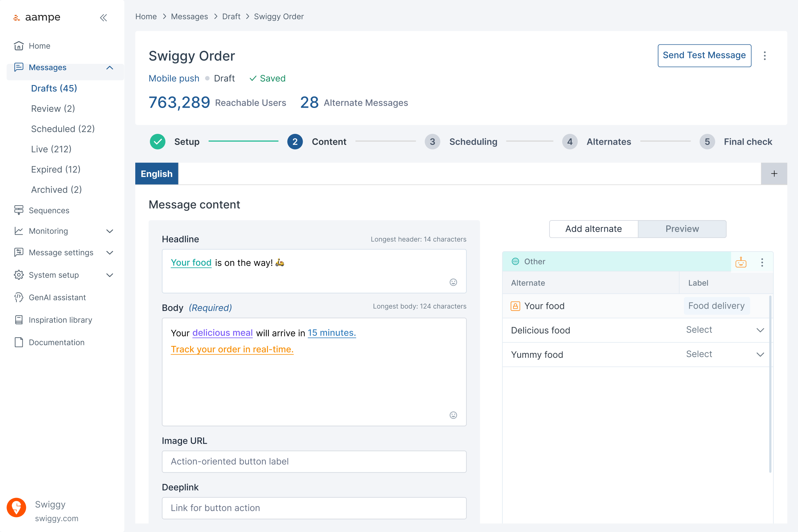Open kebab menu in Other panel header
Screen dimensions: 798x532
point(762,262)
